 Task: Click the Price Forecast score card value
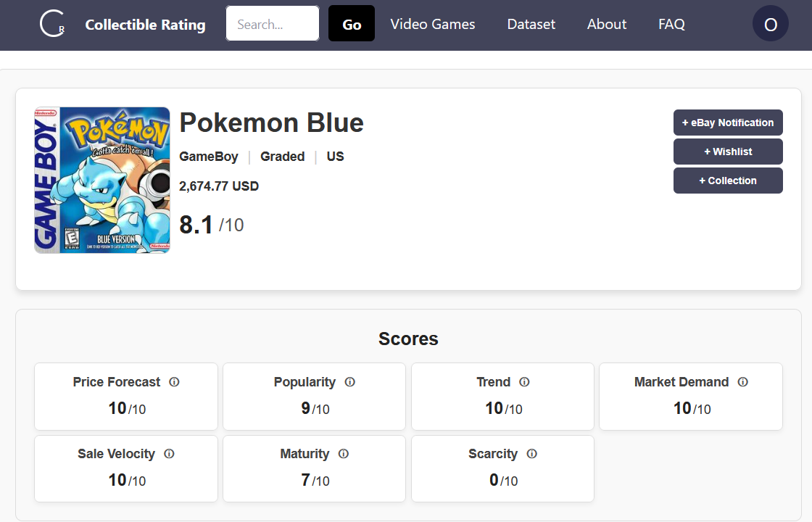tap(127, 409)
